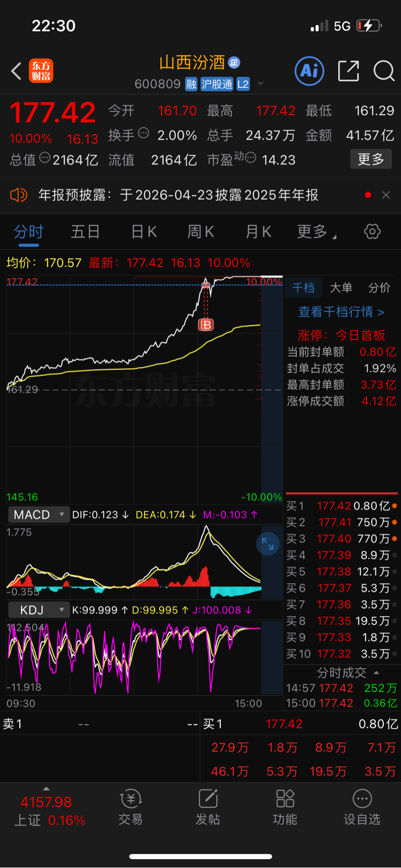Viewport: 401px width, 868px height.
Task: Tap the B buy marker on chart
Action: [x=206, y=325]
